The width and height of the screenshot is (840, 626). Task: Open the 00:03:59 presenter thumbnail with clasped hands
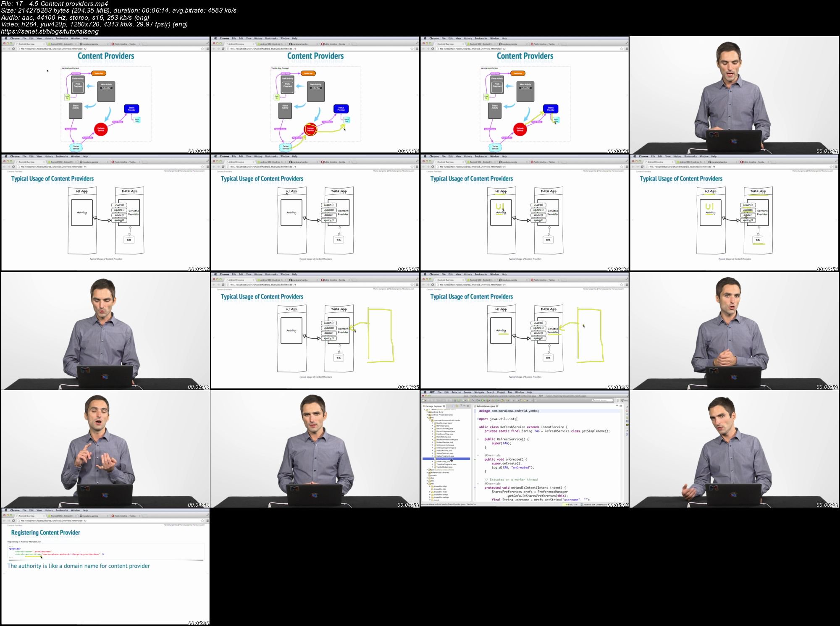734,331
